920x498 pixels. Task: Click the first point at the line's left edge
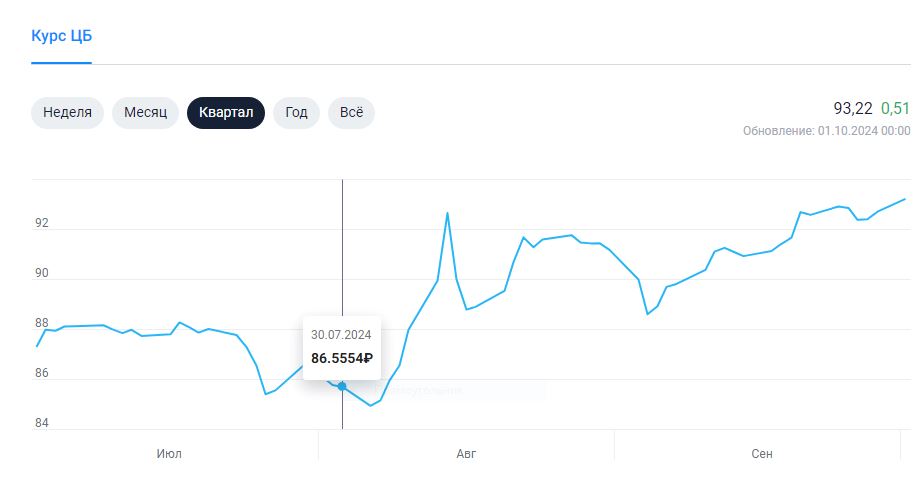(37, 346)
